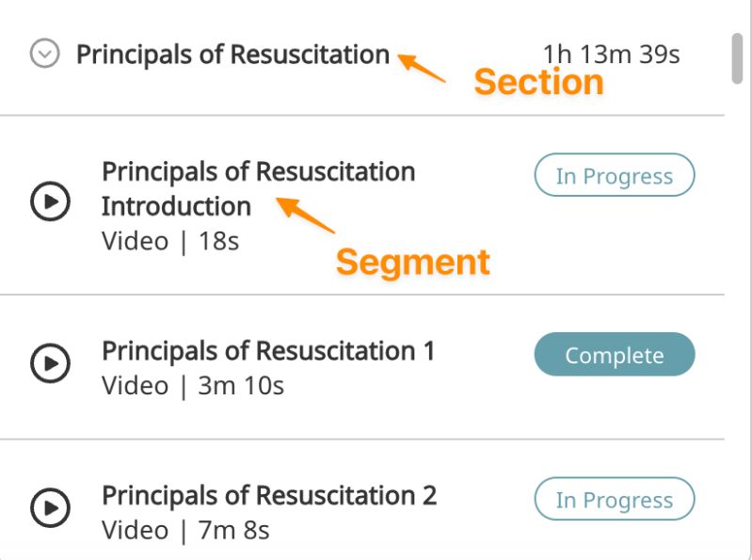752x560 pixels.
Task: Play the Principals of Resuscitation Introduction video
Action: 49,200
